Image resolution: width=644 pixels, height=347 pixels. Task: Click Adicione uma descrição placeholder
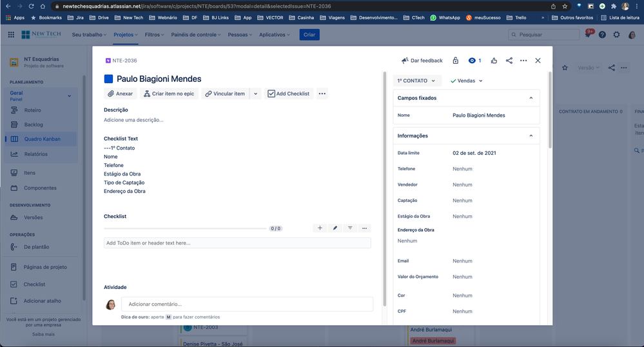click(133, 120)
